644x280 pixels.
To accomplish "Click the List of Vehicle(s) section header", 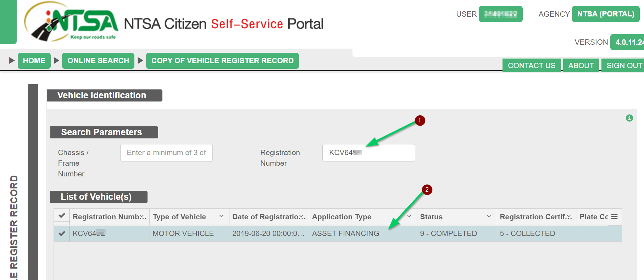I will [x=99, y=197].
